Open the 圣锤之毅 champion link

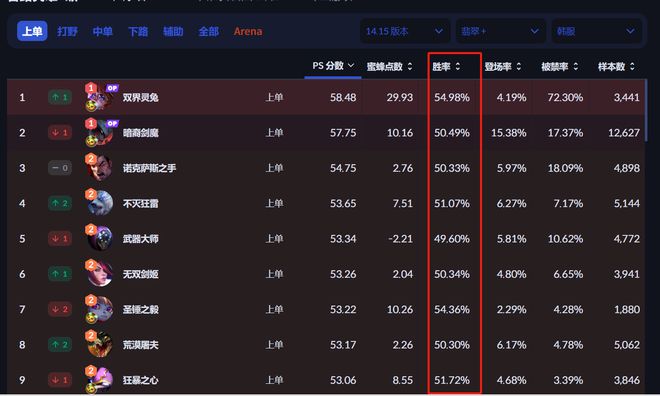(141, 310)
